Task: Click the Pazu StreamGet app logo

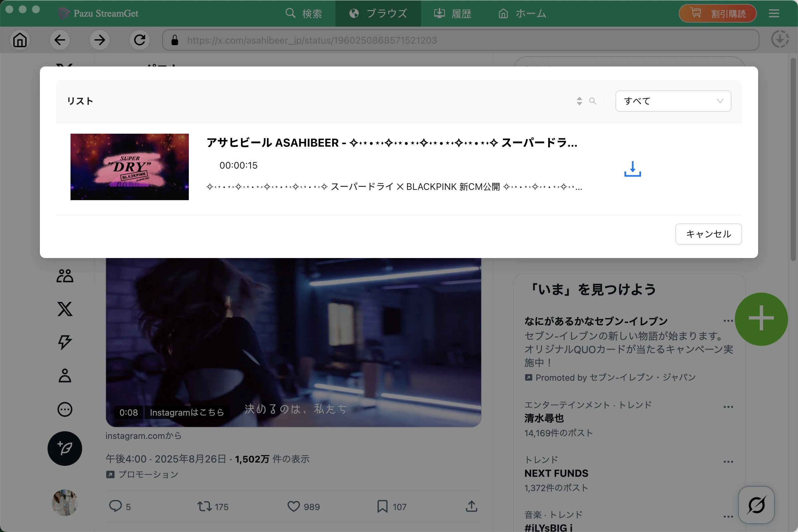Action: coord(98,13)
